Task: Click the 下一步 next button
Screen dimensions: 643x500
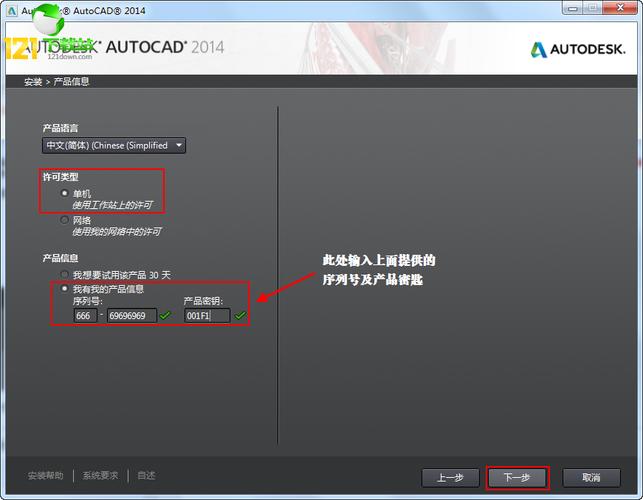Action: pyautogui.click(x=517, y=478)
